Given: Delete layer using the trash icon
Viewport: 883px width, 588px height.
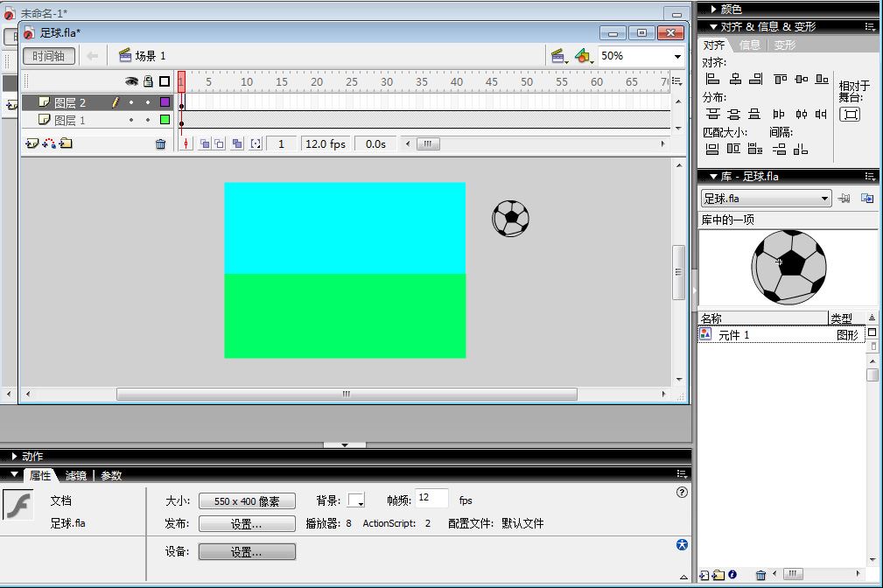Looking at the screenshot, I should click(x=160, y=144).
